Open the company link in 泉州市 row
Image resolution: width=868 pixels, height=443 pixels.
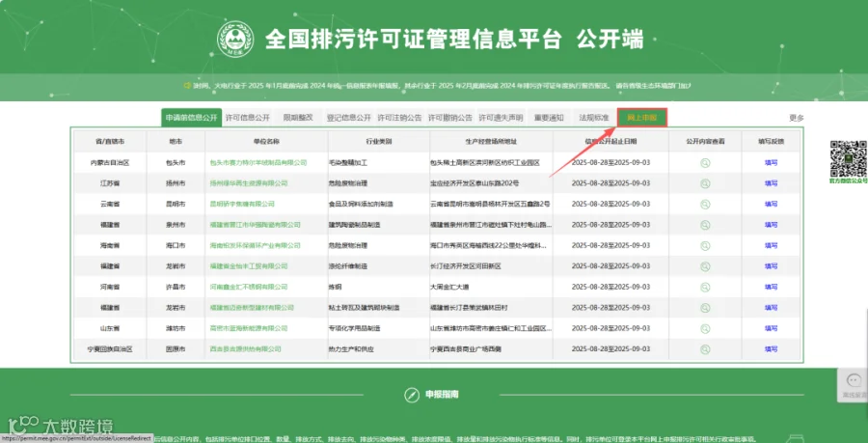255,225
